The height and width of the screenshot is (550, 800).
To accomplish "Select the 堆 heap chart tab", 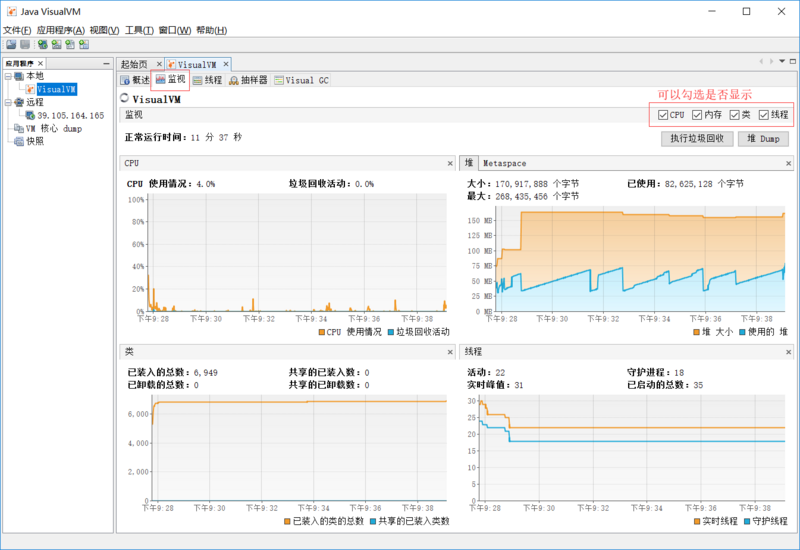I will point(469,163).
